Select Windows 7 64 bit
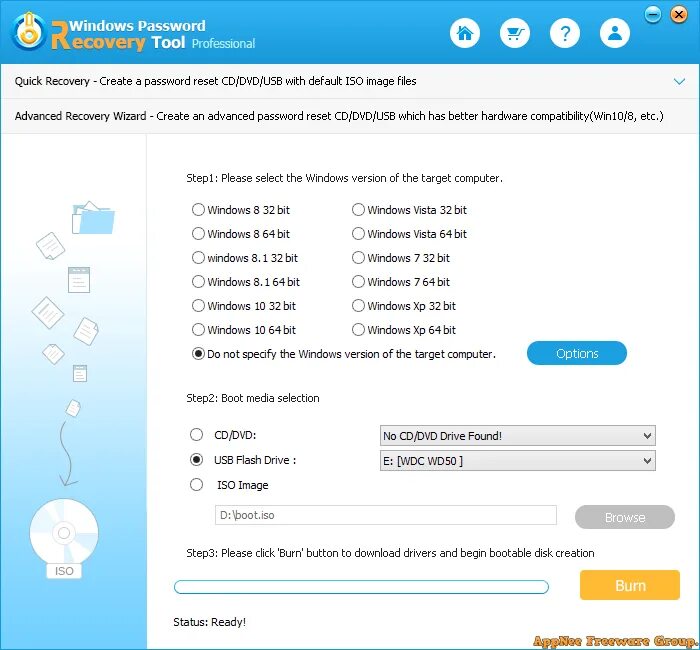The width and height of the screenshot is (700, 650). [x=401, y=282]
